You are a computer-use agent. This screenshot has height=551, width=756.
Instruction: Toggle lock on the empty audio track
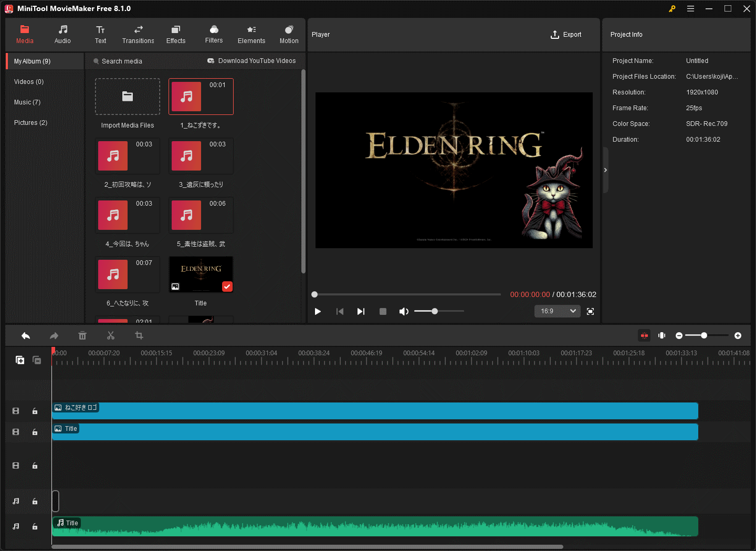coord(35,502)
